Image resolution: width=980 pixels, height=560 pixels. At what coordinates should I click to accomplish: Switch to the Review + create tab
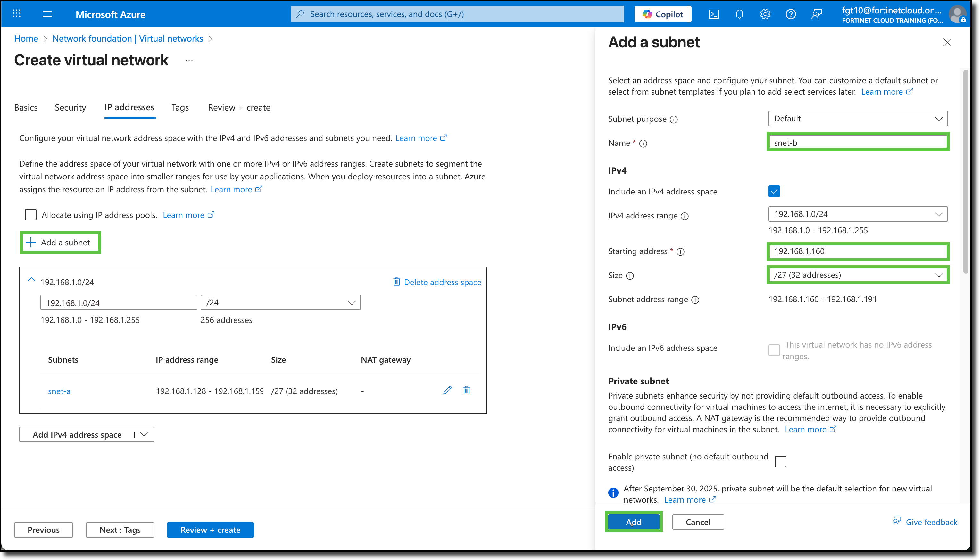point(239,107)
